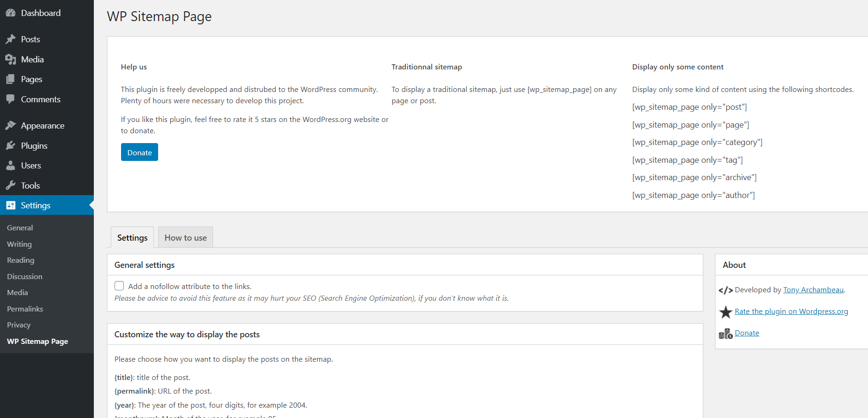Click the Posts pushpin icon
Screen dimensions: 868x418
tap(11, 39)
